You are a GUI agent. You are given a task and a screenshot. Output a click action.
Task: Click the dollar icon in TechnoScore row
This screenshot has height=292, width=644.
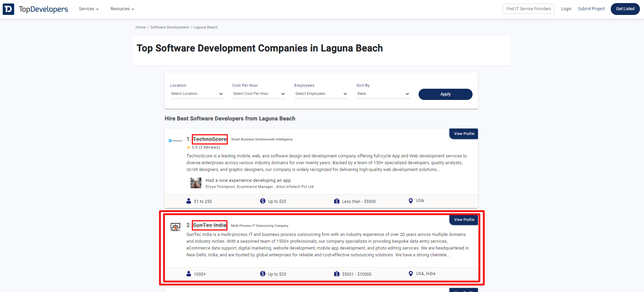coord(263,201)
